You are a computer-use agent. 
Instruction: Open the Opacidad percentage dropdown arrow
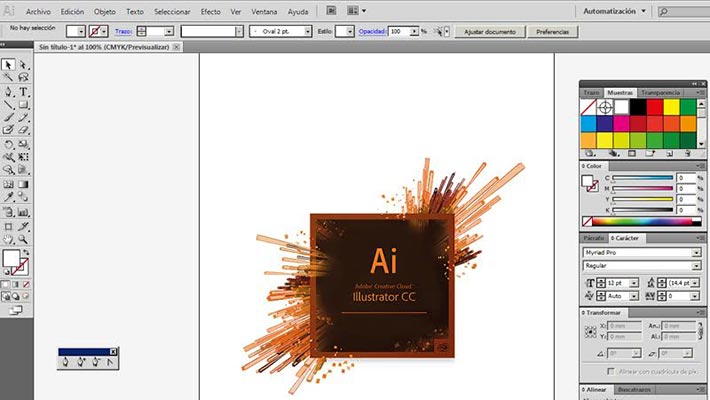coord(414,31)
